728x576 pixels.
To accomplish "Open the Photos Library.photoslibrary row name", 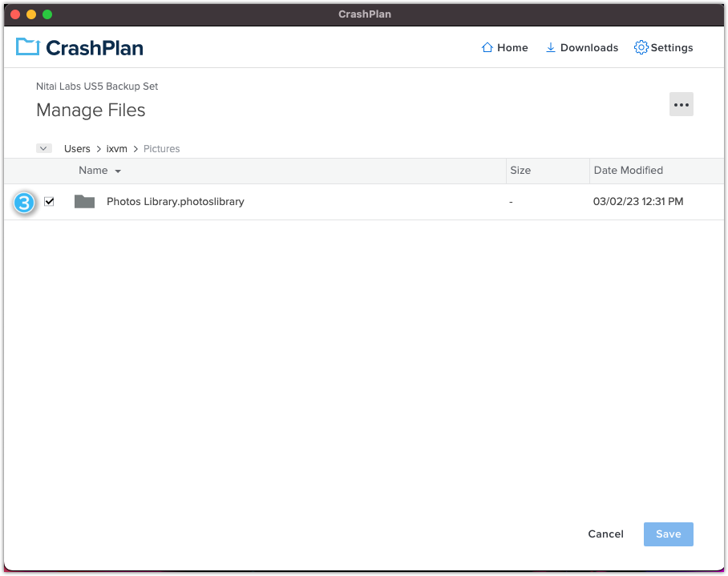I will pyautogui.click(x=176, y=202).
